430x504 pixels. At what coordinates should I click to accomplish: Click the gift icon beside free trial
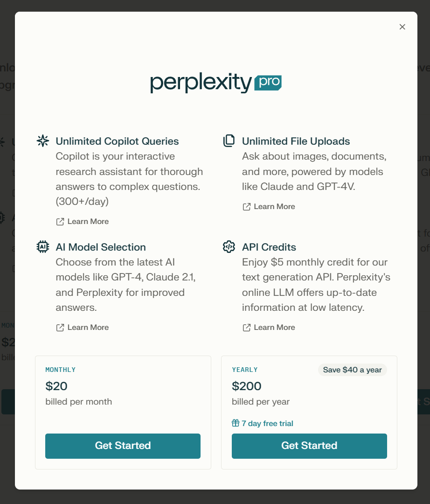pos(236,423)
